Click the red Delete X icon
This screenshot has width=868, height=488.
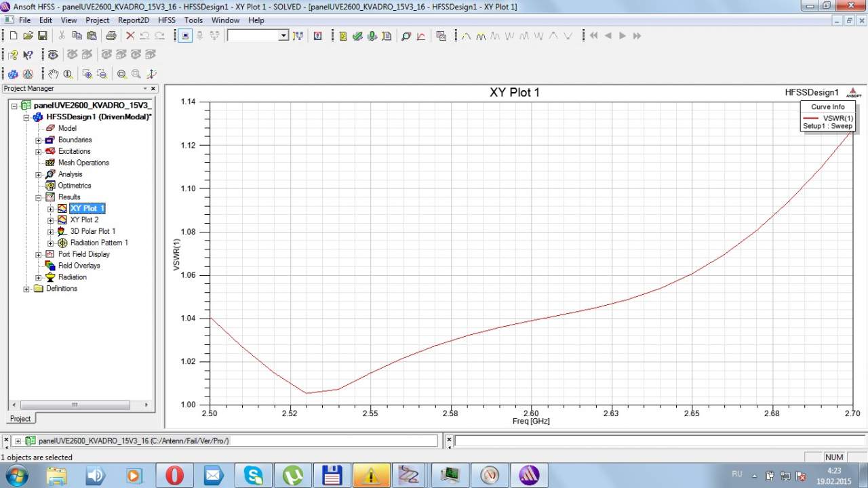(x=130, y=36)
